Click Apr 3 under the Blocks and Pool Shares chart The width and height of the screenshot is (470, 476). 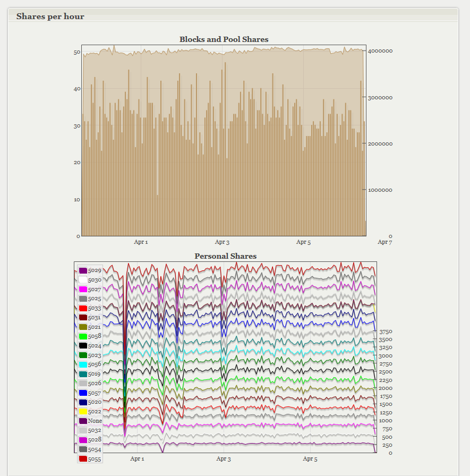pos(222,242)
